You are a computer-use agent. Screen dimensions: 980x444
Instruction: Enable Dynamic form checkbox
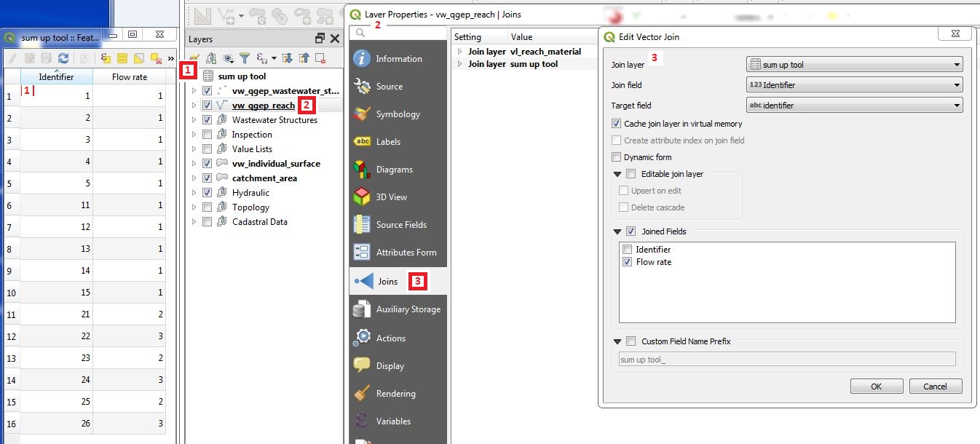pos(617,157)
